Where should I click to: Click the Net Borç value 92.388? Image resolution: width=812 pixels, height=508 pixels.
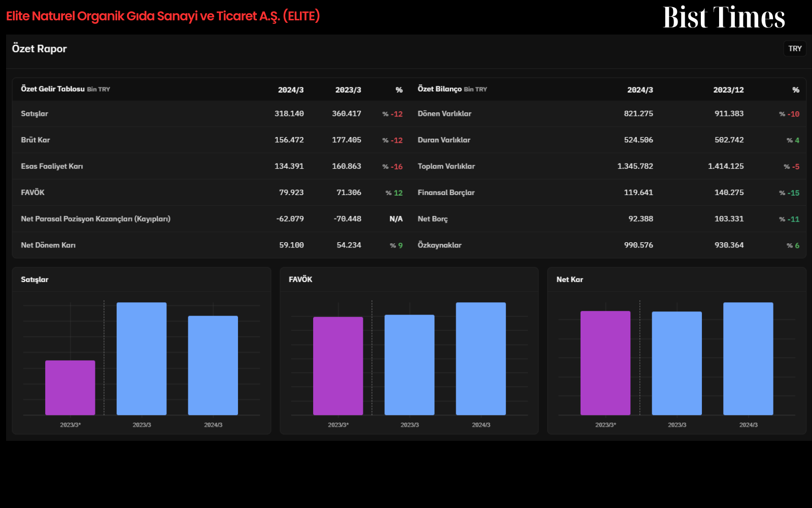tap(640, 219)
